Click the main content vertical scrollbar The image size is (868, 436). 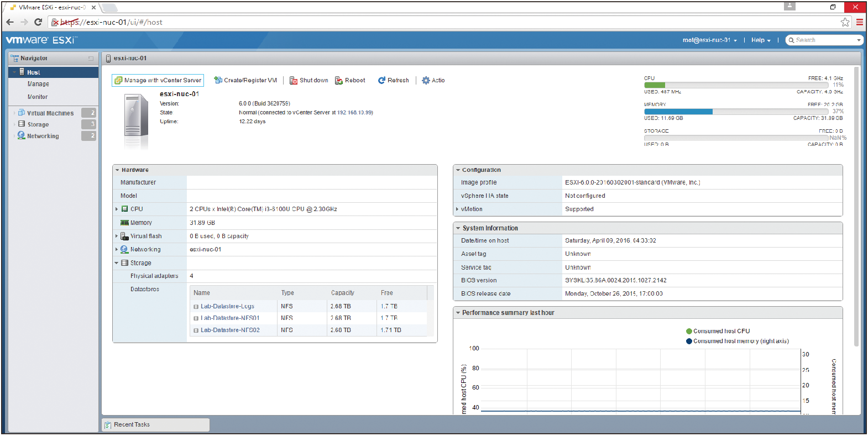[856, 207]
